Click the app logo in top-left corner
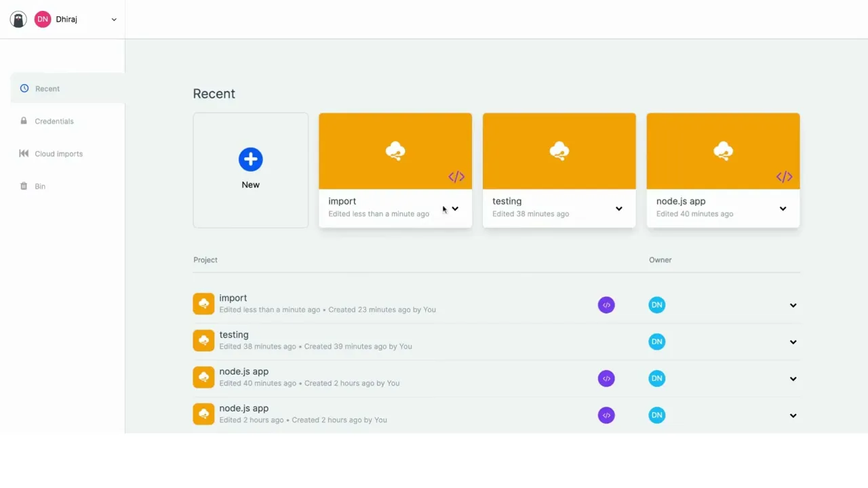 click(18, 19)
